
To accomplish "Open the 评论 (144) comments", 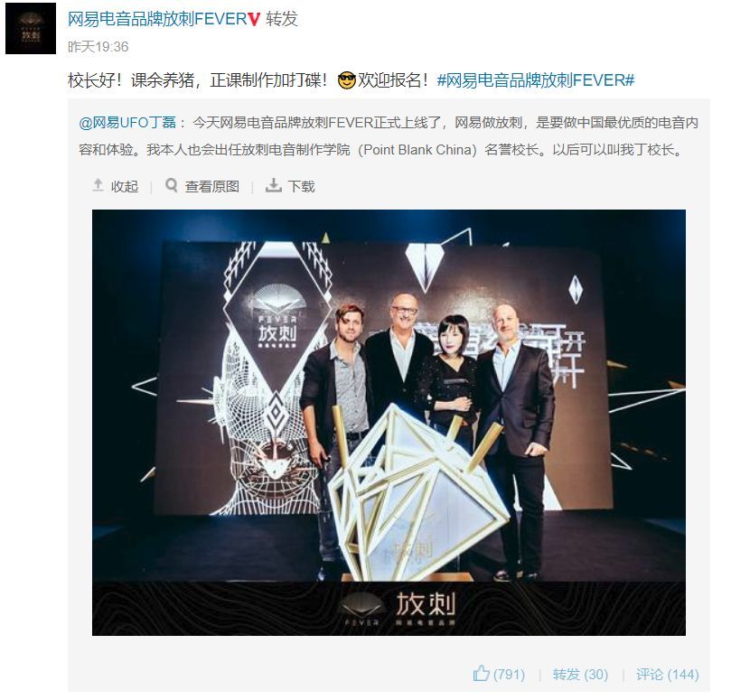I will click(x=668, y=675).
